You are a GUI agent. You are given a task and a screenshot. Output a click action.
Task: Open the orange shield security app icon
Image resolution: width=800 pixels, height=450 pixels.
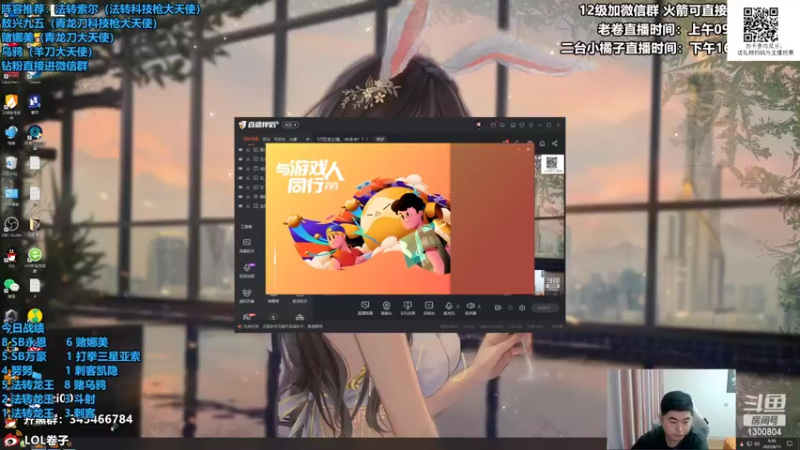11,103
